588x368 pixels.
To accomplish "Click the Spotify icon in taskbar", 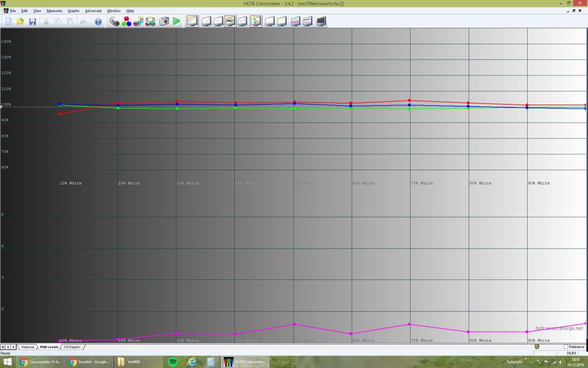I will coord(172,362).
